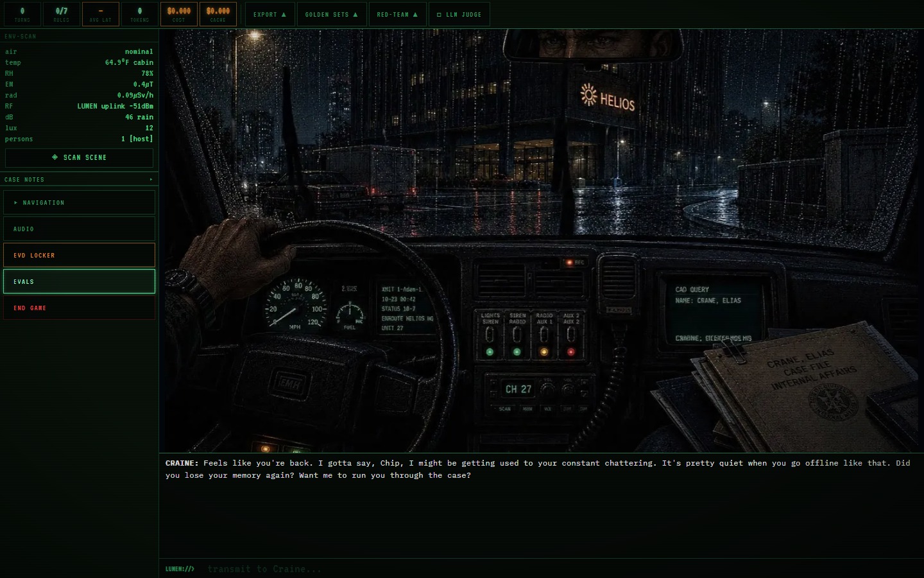Click the EM 0.4µT reading
Viewport: 924px width, 578px height.
pyautogui.click(x=79, y=84)
